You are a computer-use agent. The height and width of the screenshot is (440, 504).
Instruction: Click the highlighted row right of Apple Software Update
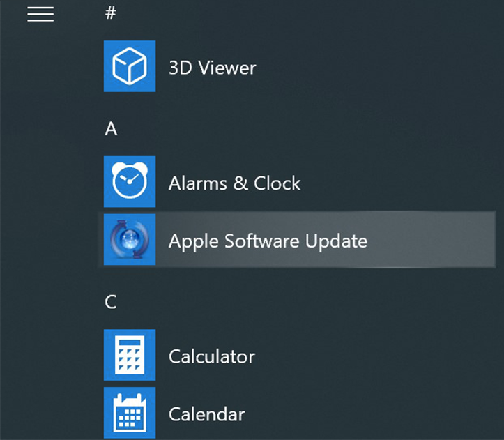[x=431, y=239]
